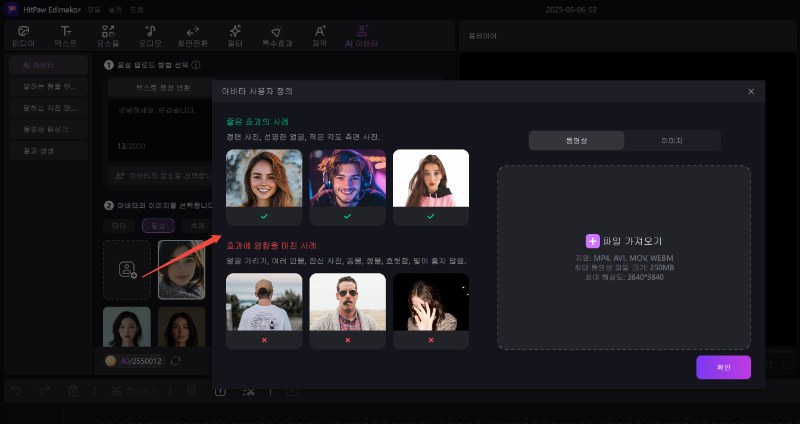The image size is (800, 424).
Task: Click good example photo of man with headphones
Action: point(347,178)
